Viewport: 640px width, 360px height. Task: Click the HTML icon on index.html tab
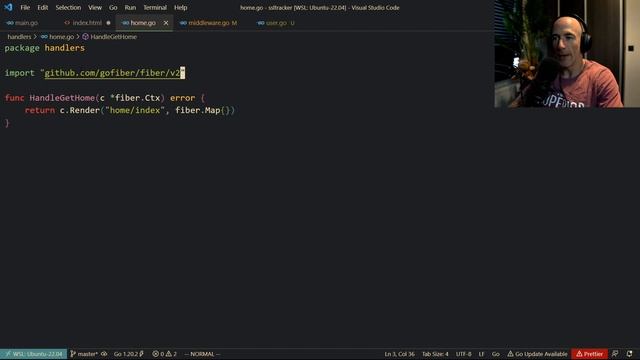[x=67, y=23]
